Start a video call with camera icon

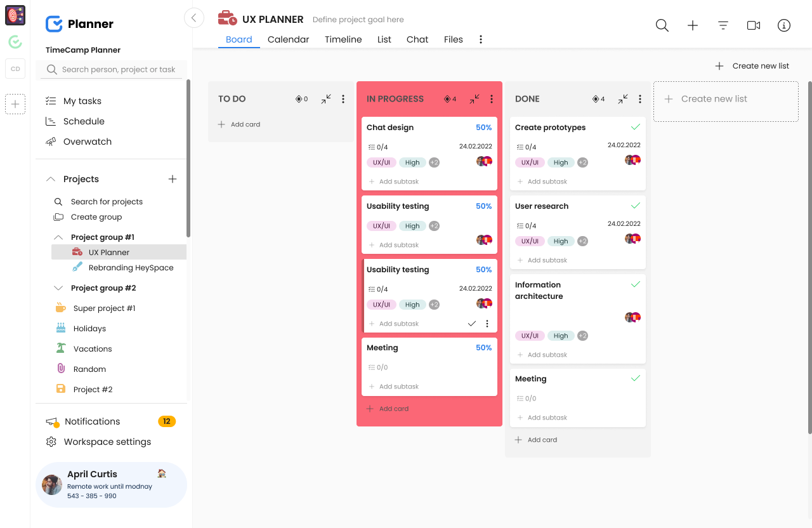[x=754, y=25]
